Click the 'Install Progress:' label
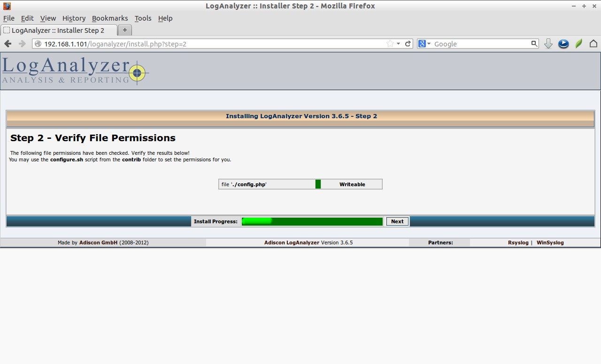This screenshot has width=601, height=364. tap(216, 221)
